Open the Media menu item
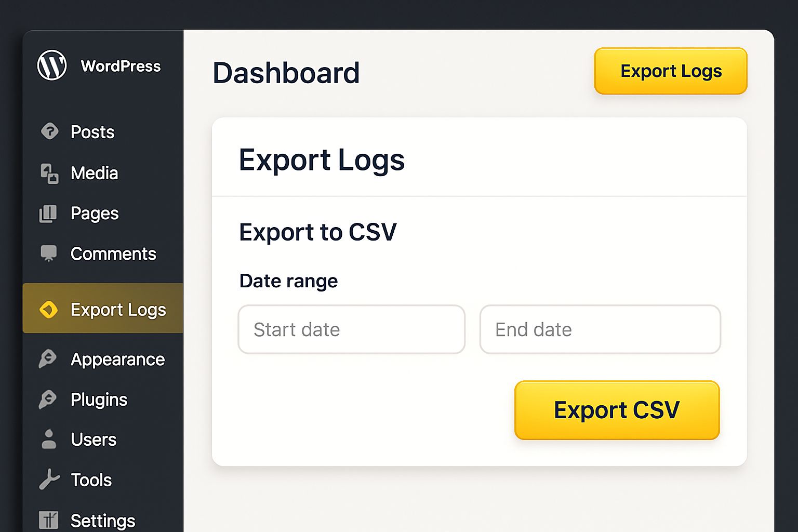 click(94, 173)
